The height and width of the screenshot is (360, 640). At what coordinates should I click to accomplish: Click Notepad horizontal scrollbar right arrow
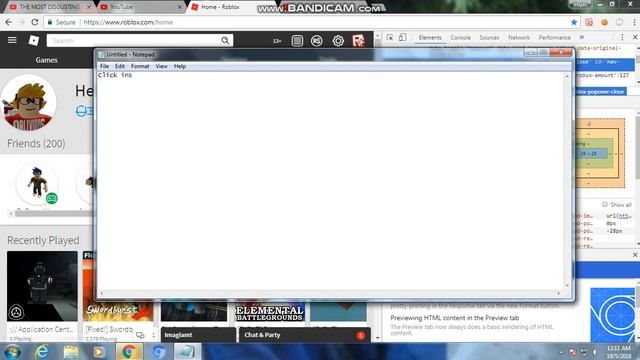(x=559, y=293)
